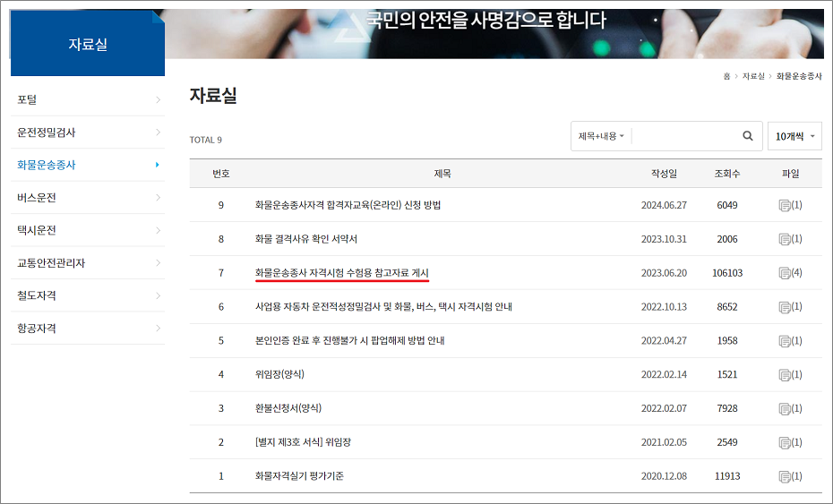Open post [별지 제3호 서식] 위임장

[303, 442]
